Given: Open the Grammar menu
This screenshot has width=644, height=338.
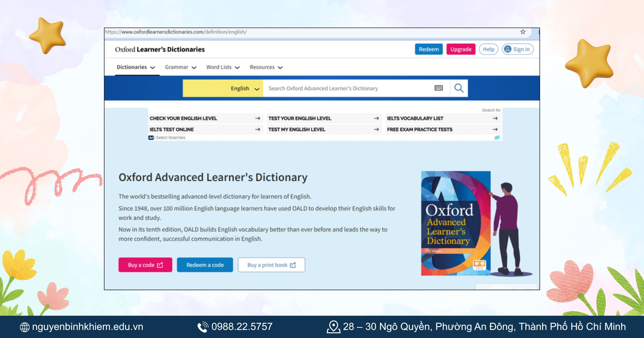Looking at the screenshot, I should click(x=177, y=67).
